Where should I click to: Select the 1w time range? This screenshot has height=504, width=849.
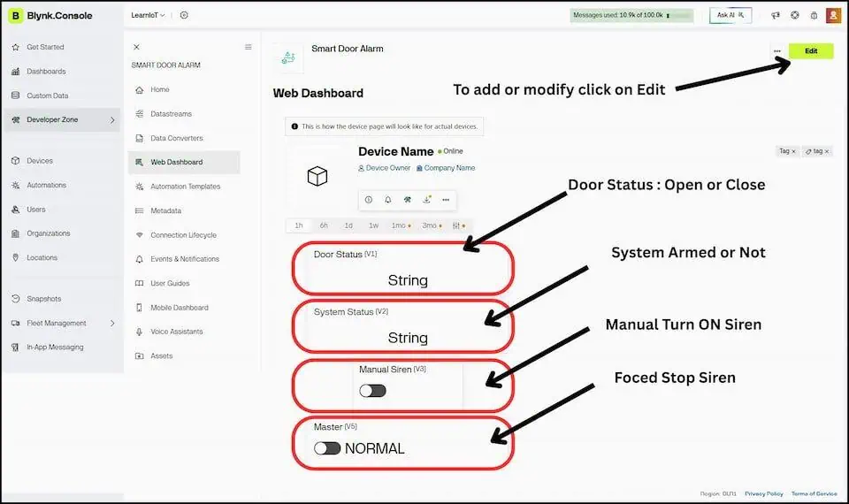tap(373, 225)
